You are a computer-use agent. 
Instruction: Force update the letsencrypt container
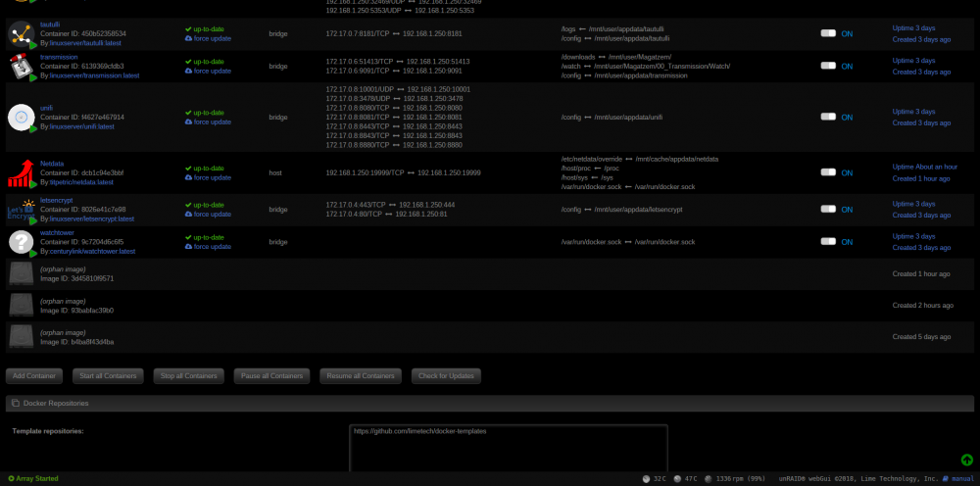[208, 215]
